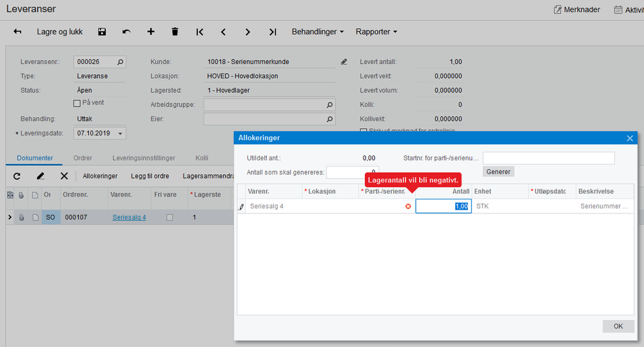Open the Leveringsdato date picker

[x=121, y=134]
